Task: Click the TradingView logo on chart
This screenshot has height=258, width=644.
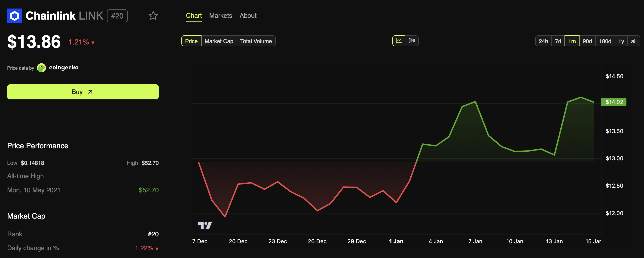Action: coord(205,225)
